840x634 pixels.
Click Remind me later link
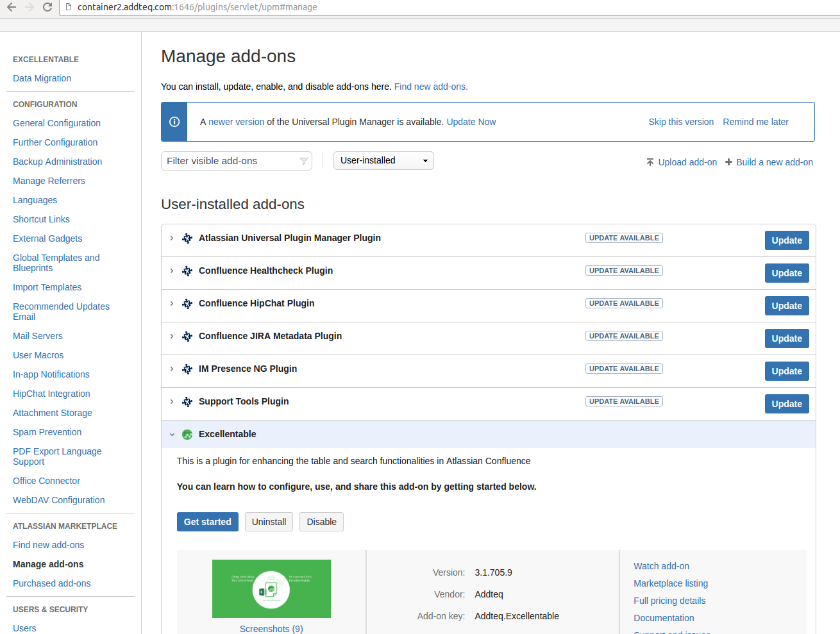click(x=755, y=122)
